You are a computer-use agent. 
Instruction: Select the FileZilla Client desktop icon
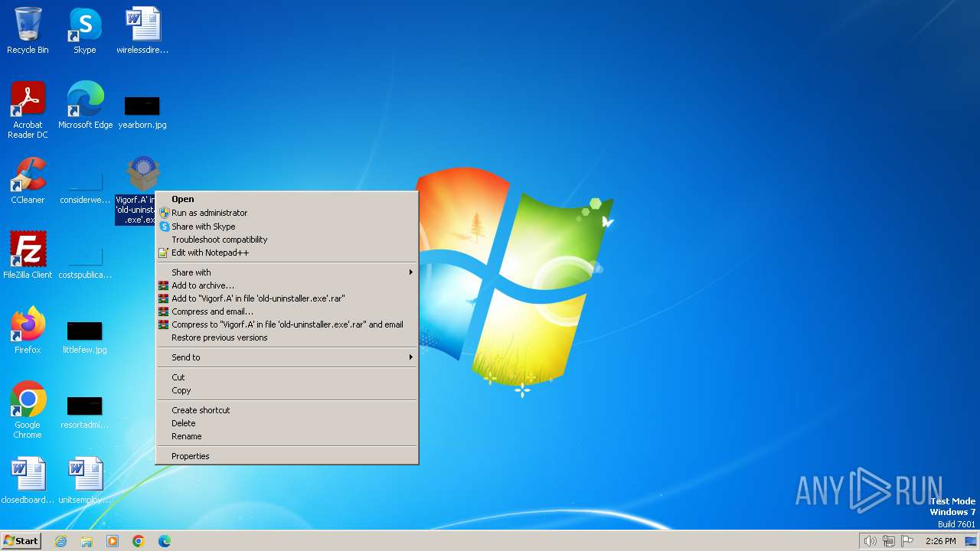(28, 255)
